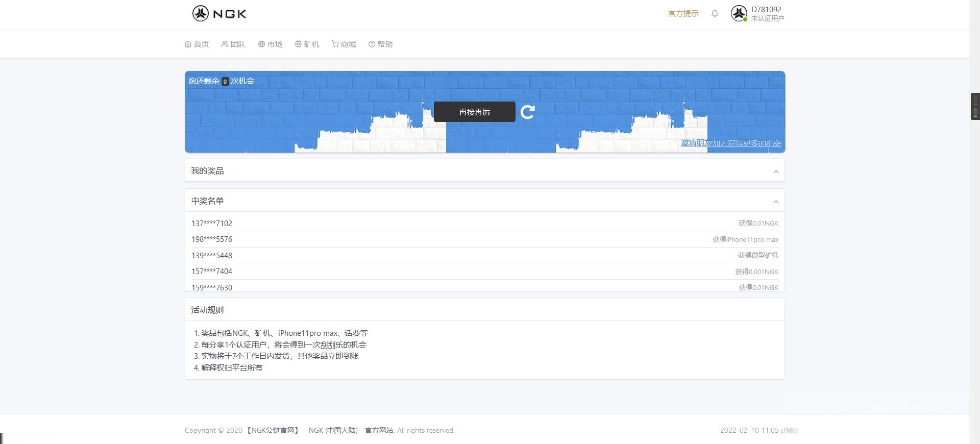Select winner row 139****5448
This screenshot has width=980, height=444.
coord(485,255)
